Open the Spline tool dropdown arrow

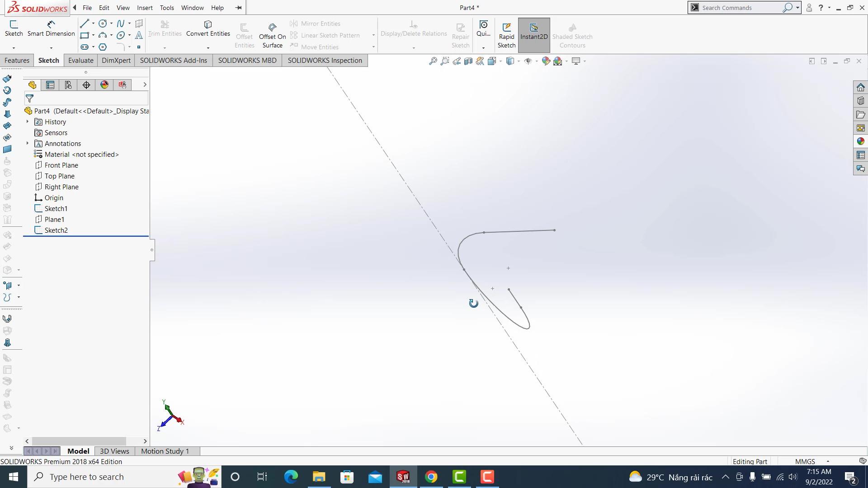[x=129, y=23]
